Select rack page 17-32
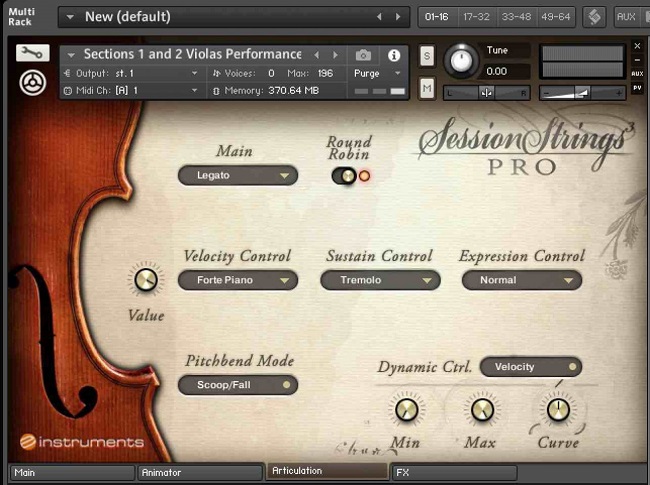The image size is (650, 485). click(476, 17)
